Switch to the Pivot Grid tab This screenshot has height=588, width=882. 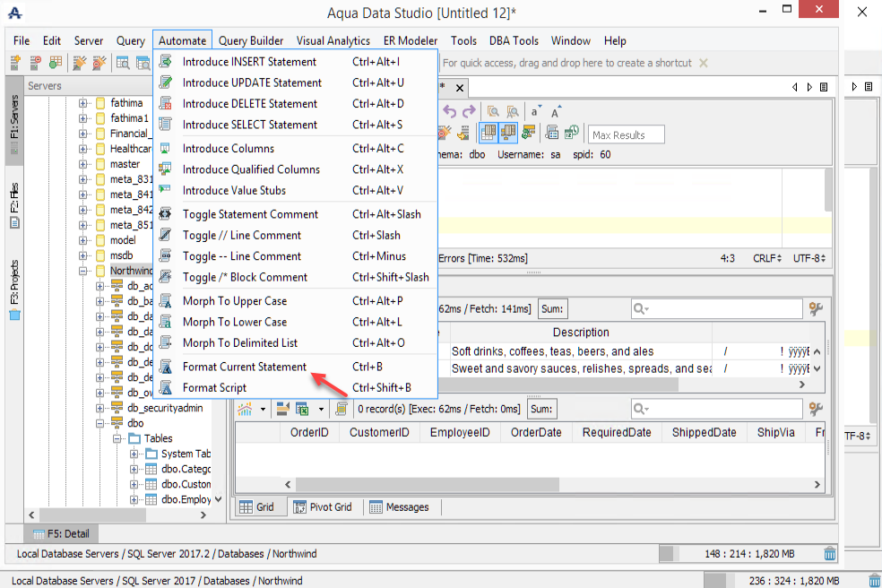(323, 507)
